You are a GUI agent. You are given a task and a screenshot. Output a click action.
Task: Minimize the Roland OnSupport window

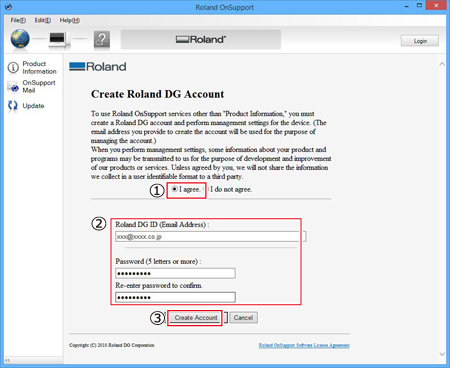[x=407, y=6]
